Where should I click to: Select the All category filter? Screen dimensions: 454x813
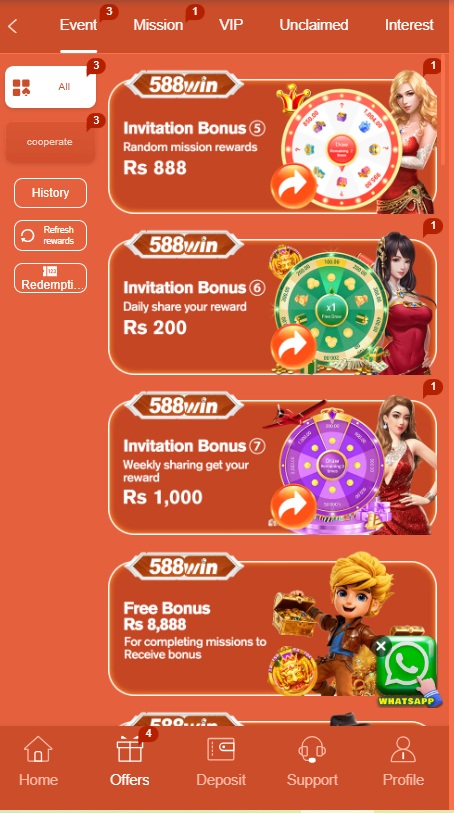[x=50, y=87]
